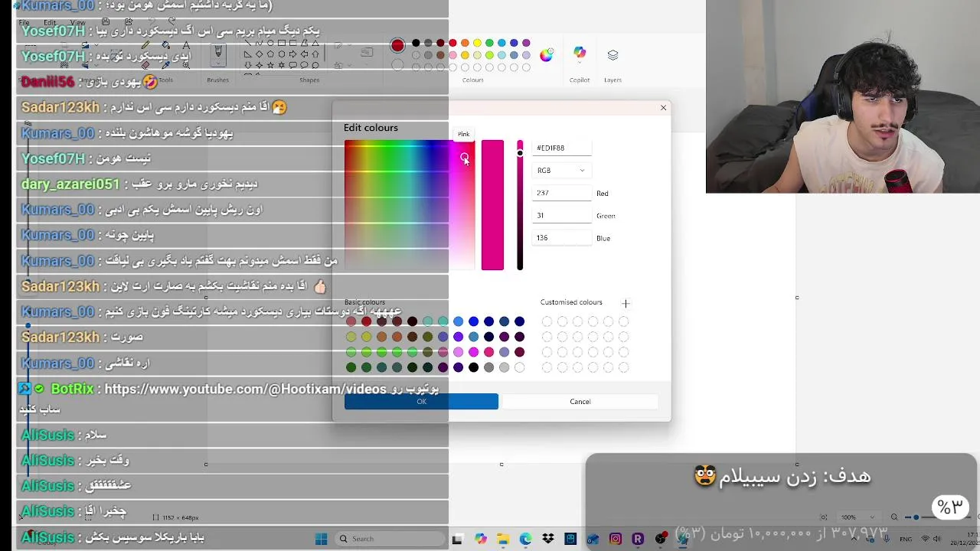Open Microsoft Edge from the taskbar
980x551 pixels.
point(525,540)
